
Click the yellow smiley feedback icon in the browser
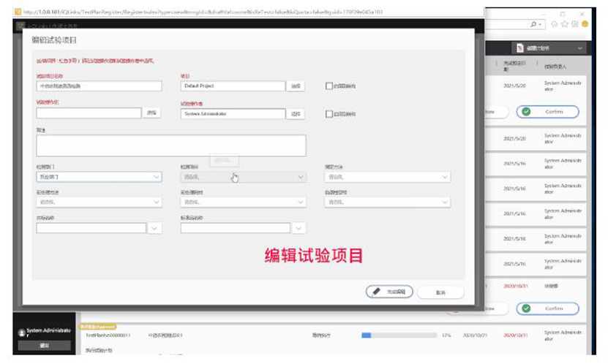tap(585, 24)
